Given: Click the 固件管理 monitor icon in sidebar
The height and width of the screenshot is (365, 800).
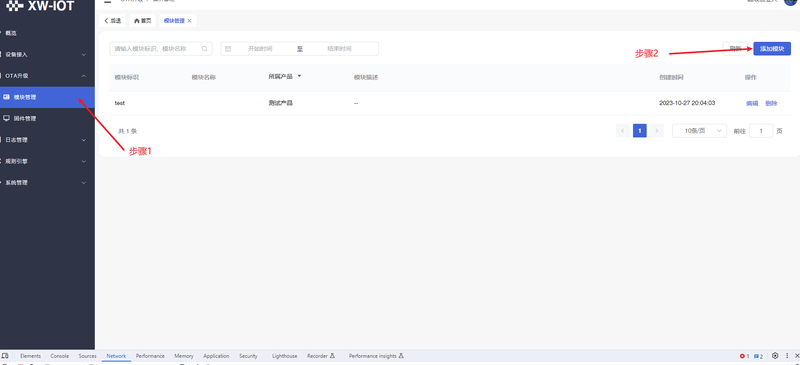Looking at the screenshot, I should (7, 118).
